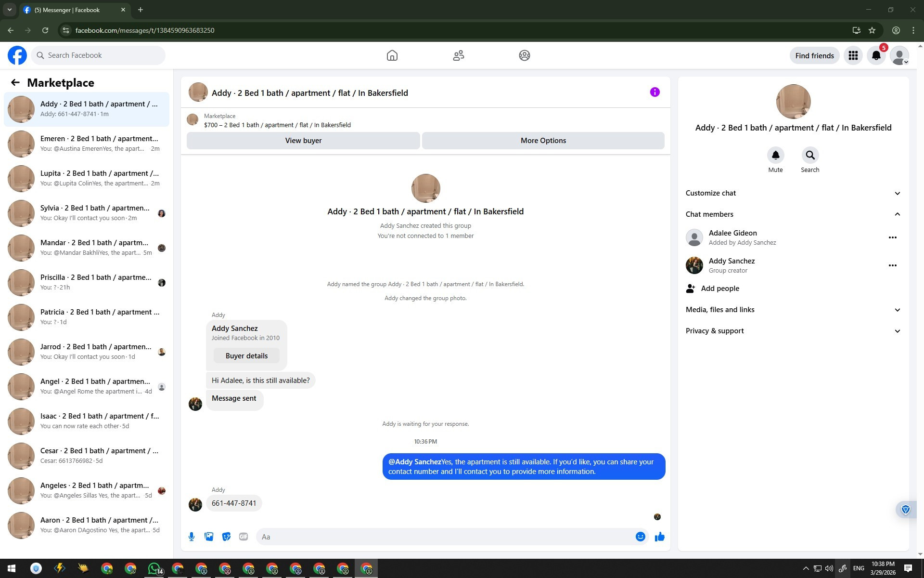Screen dimensions: 924x578
Task: Show hidden system tray icons
Action: [806, 568]
